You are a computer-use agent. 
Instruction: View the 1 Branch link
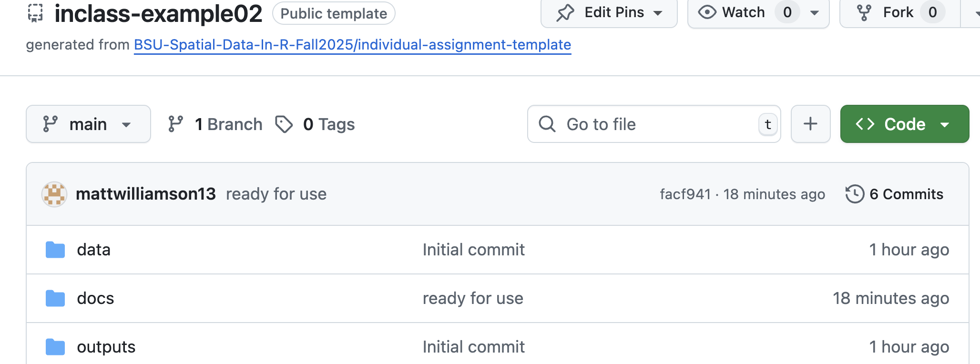[215, 124]
